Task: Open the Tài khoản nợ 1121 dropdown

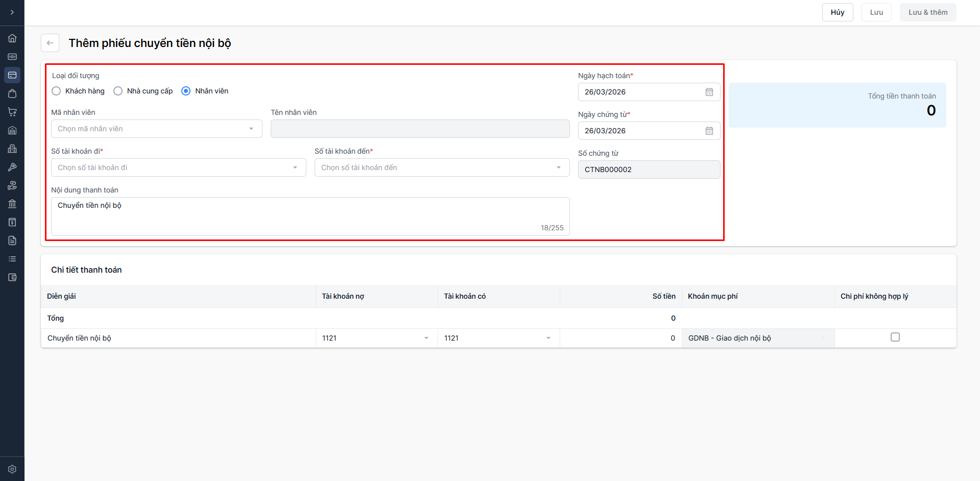Action: 376,338
